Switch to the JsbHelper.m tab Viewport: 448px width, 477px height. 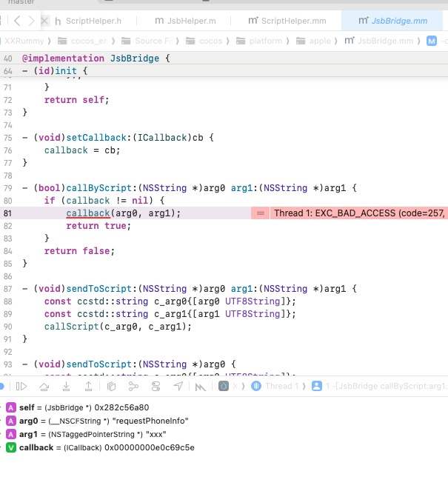coord(186,21)
